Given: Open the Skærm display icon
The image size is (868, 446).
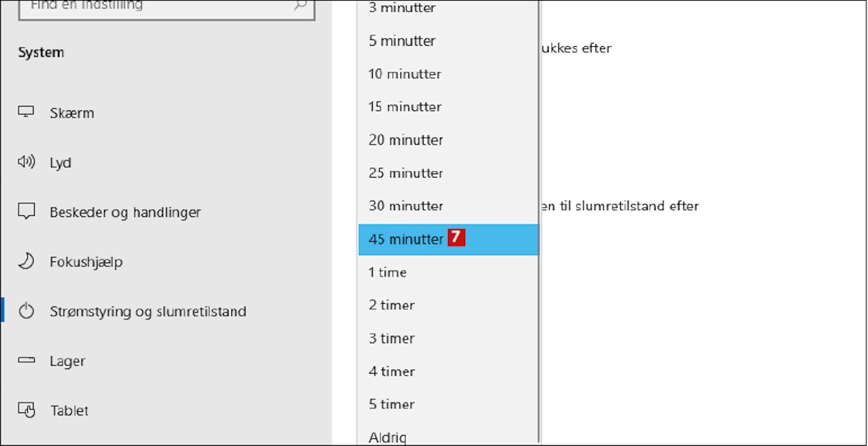Looking at the screenshot, I should tap(26, 112).
